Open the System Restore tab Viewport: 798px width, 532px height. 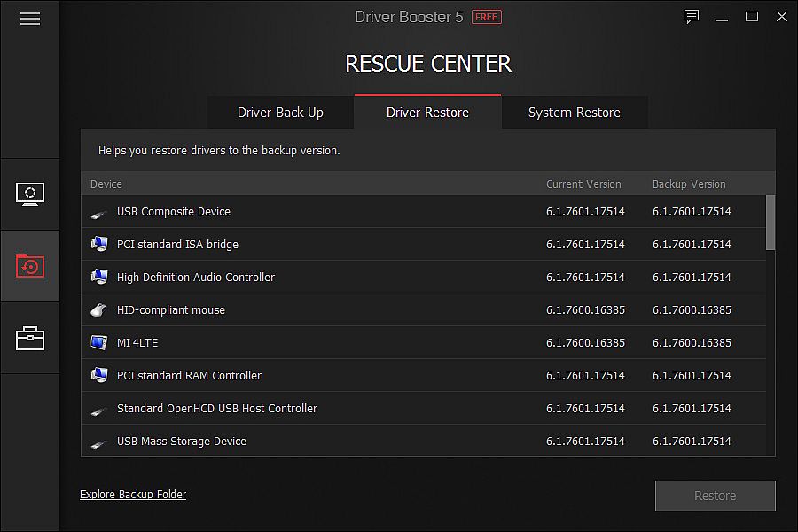(575, 112)
